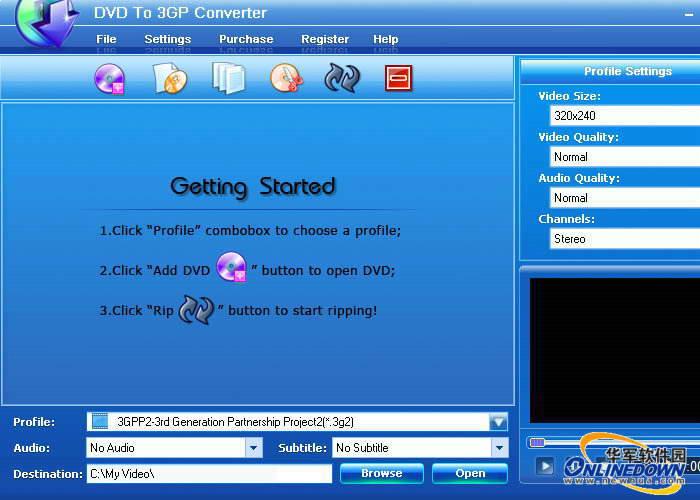Viewport: 700px width, 500px height.
Task: Click the "Getting Started" heading
Action: click(253, 187)
